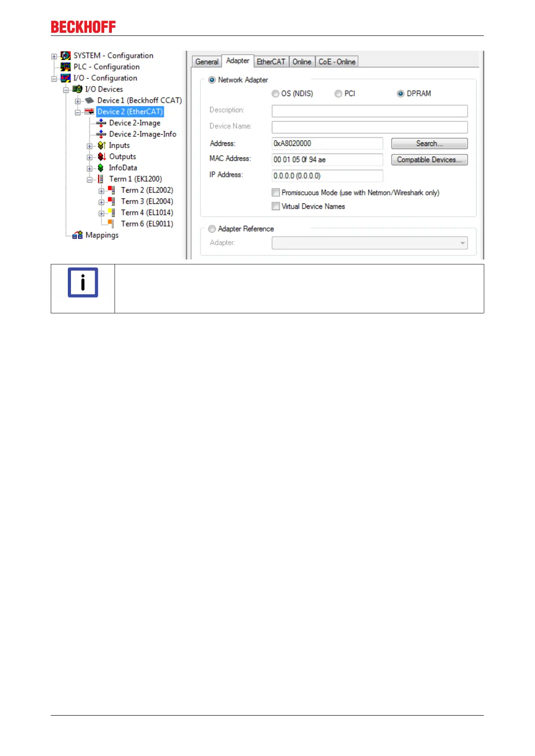535x756 pixels.
Task: Click the Address field showing 0xA8020000
Action: [x=327, y=144]
